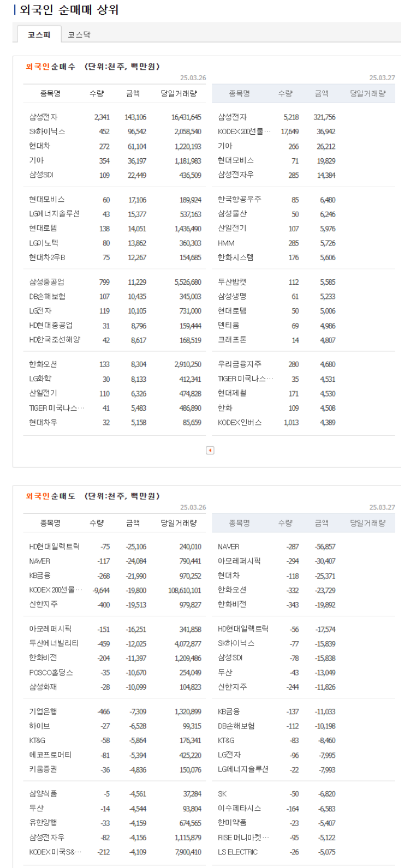411x868 pixels.
Task: Click 삼성전자 in the 25.03.27 net-buy list
Action: (232, 117)
